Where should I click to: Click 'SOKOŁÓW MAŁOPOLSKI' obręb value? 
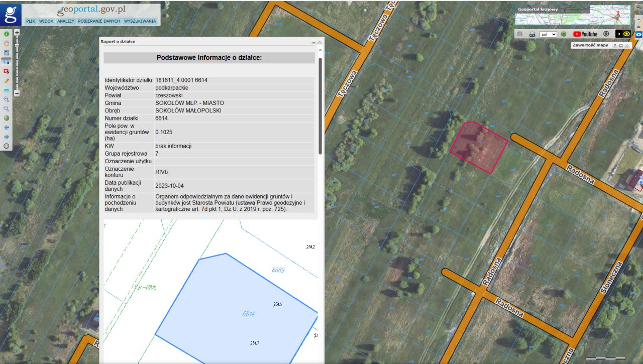(188, 110)
